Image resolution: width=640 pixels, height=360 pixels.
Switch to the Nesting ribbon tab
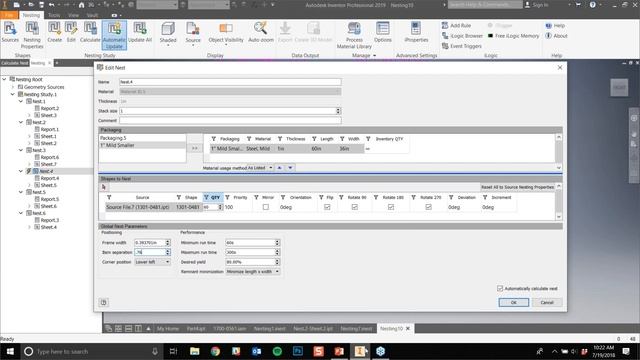click(31, 15)
